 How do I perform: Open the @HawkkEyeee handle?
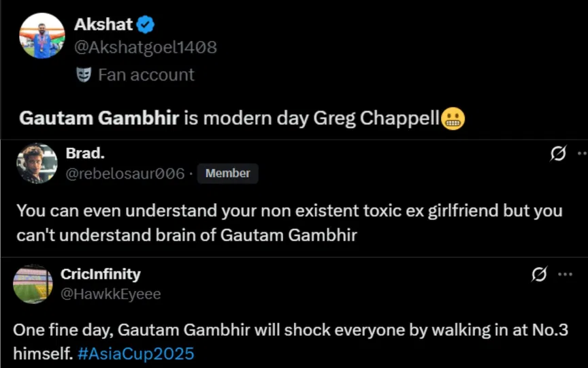[x=110, y=294]
